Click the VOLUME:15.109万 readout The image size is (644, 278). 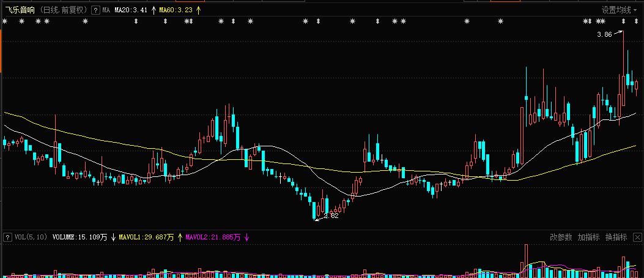[80, 238]
